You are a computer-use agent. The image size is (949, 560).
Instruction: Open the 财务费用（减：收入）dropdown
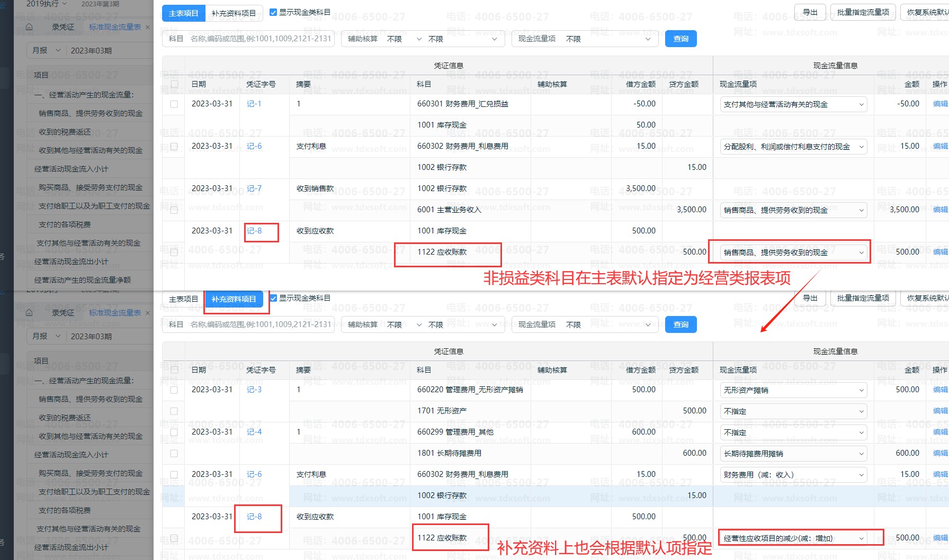coord(793,475)
